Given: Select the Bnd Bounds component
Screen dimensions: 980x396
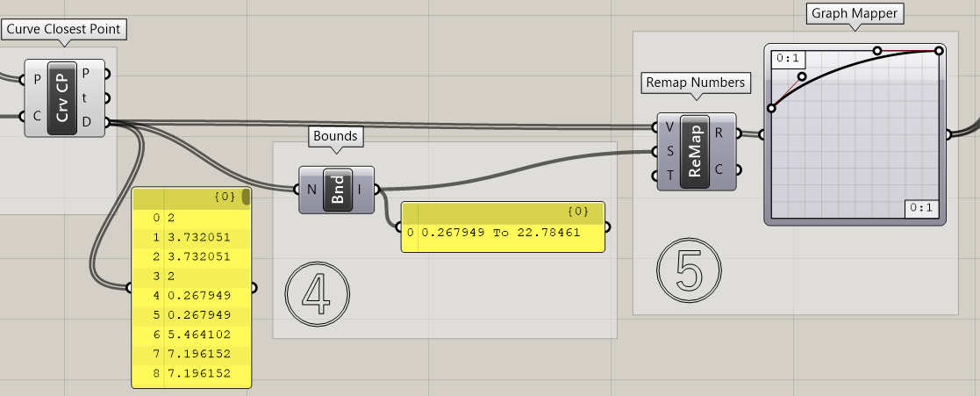Looking at the screenshot, I should coord(337,190).
